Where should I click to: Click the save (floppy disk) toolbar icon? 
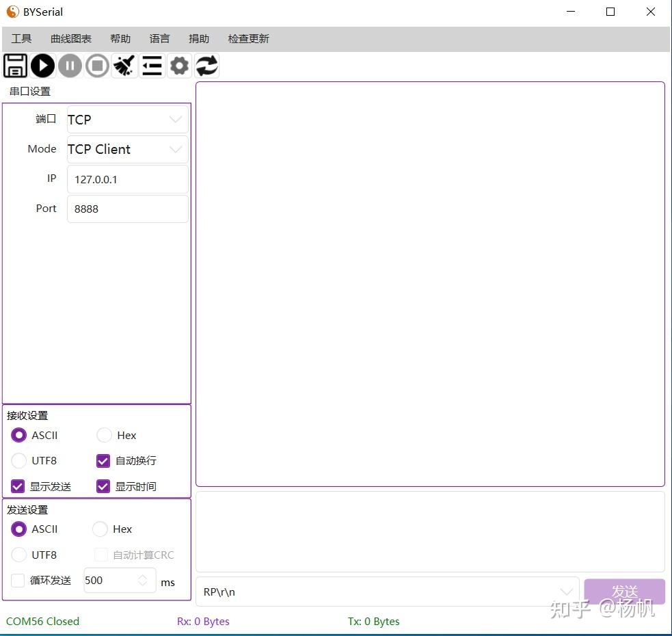click(15, 66)
